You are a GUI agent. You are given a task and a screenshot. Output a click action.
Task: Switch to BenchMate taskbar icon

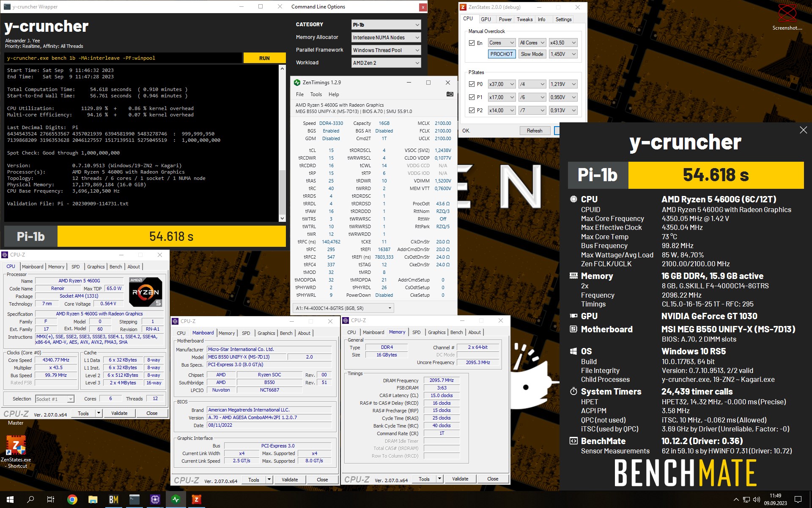[114, 500]
